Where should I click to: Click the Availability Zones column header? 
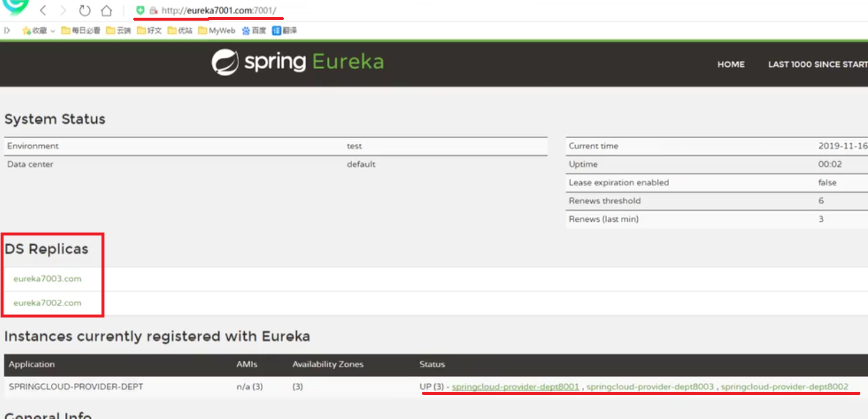tap(327, 364)
